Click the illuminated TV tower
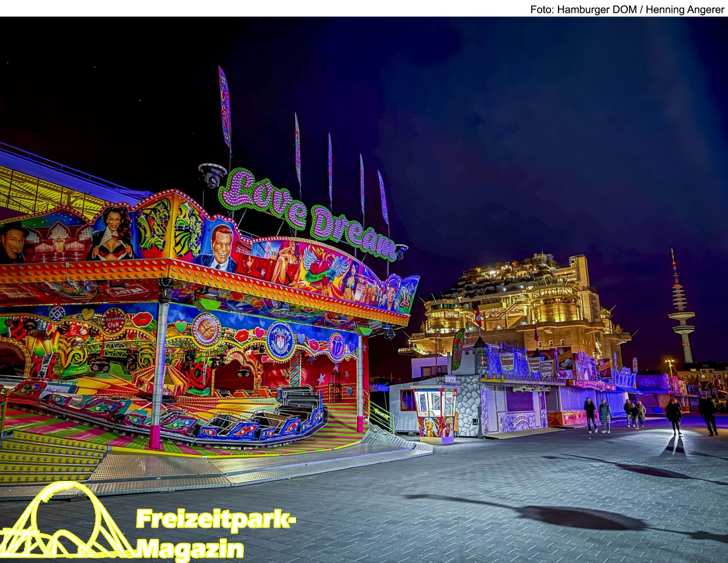This screenshot has height=563, width=728. [x=681, y=311]
